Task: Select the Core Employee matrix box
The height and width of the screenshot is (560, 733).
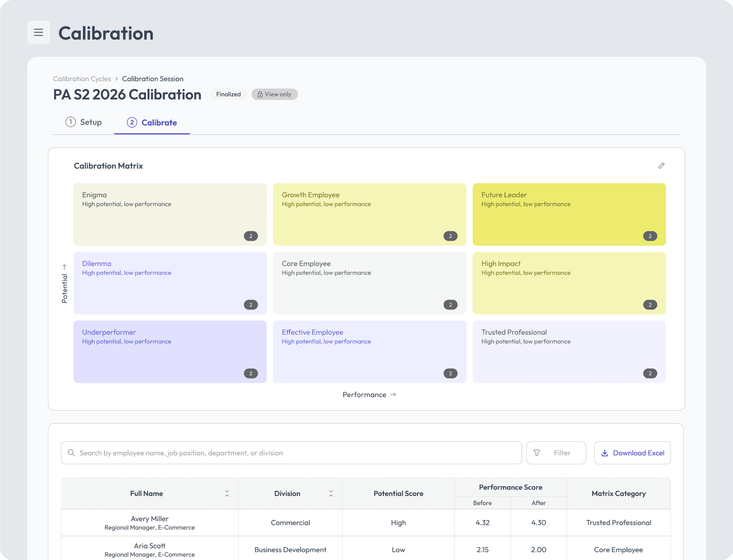Action: pos(370,283)
